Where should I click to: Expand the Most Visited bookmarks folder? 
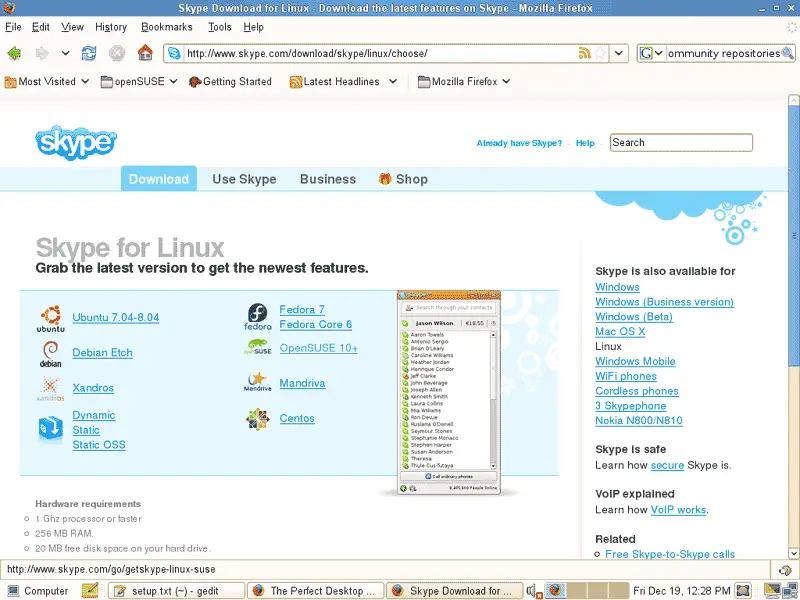tap(46, 82)
